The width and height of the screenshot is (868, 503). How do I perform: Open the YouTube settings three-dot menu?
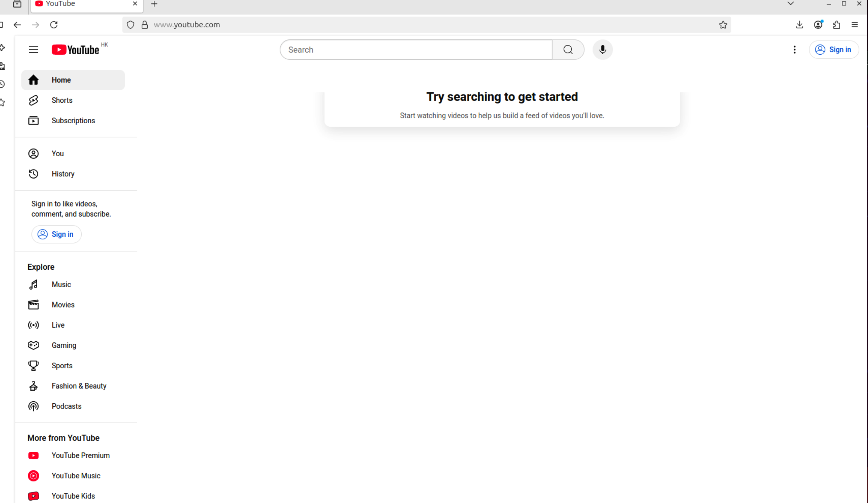794,50
